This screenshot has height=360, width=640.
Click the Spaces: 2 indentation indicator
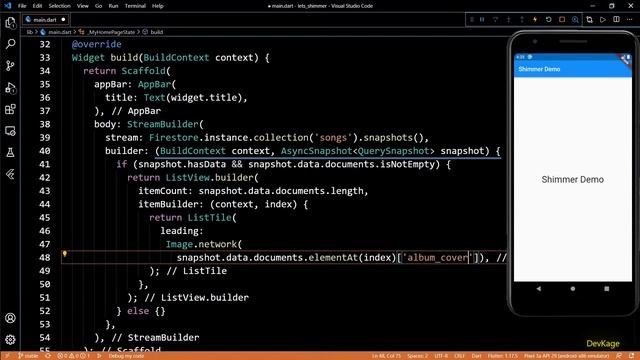(x=418, y=356)
